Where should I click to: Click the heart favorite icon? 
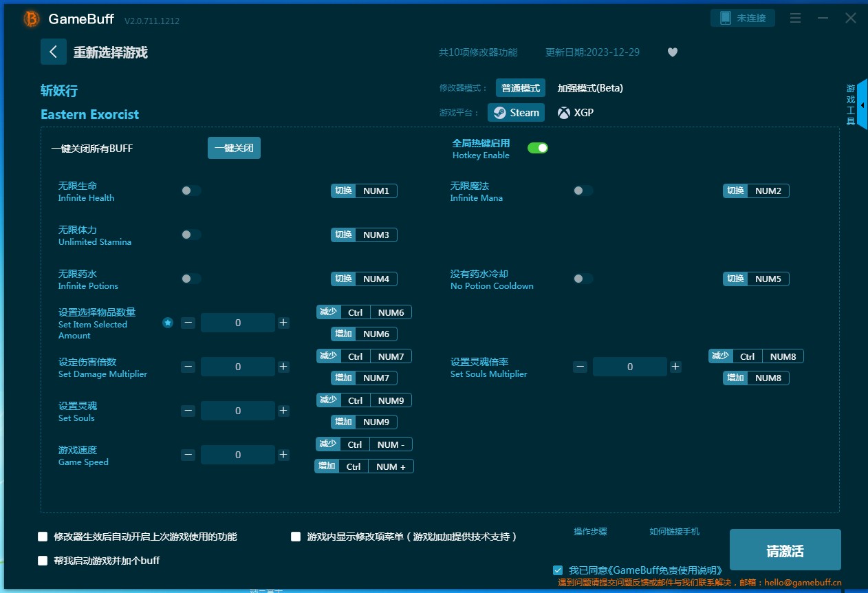click(x=673, y=52)
